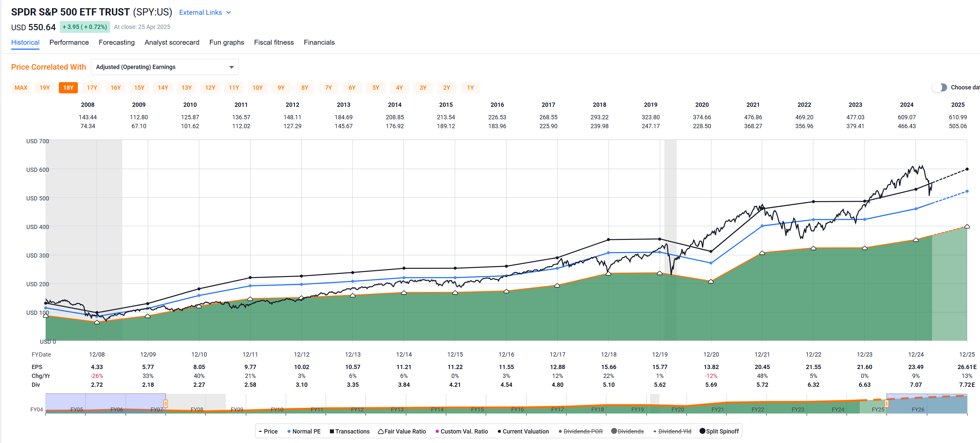Toggle Transactions series in legend

pos(350,431)
